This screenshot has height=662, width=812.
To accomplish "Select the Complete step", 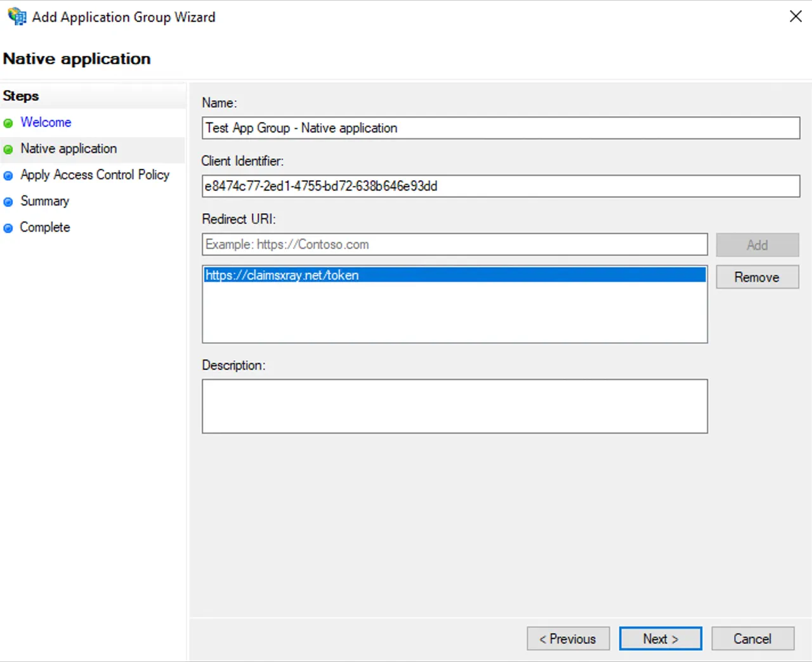I will [x=44, y=227].
